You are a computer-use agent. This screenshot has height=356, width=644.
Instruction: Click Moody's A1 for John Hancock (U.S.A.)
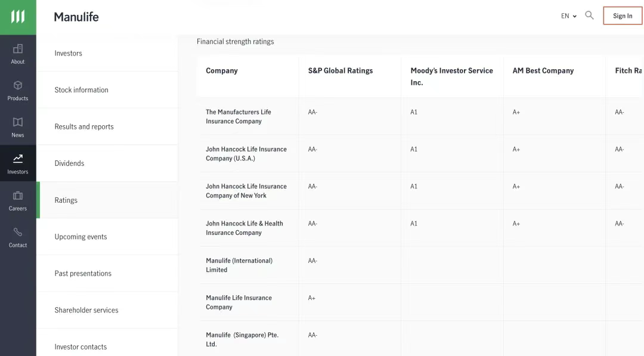click(414, 150)
